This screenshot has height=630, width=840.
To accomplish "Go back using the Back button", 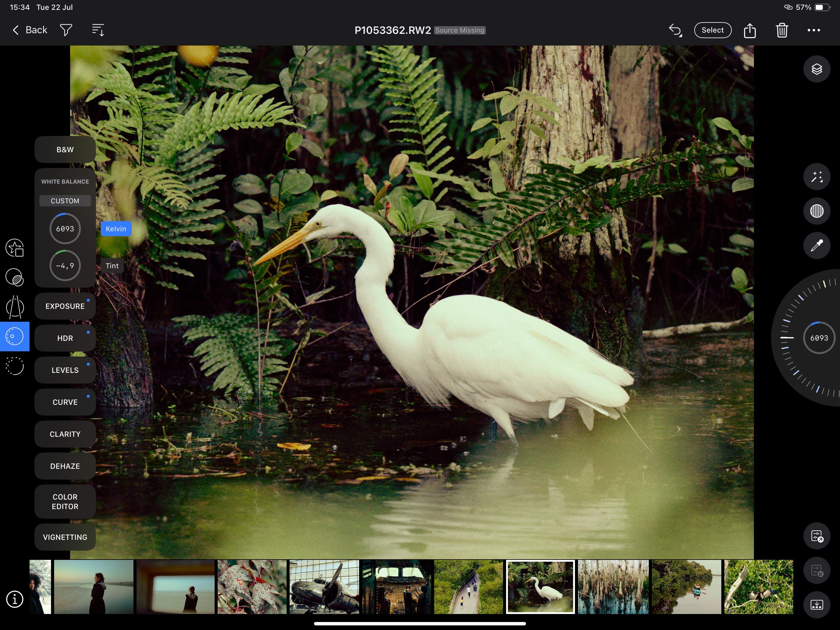I will [x=30, y=30].
